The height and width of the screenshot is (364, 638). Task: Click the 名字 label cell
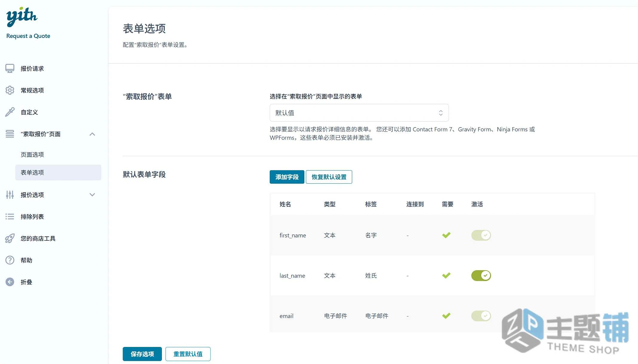point(371,235)
